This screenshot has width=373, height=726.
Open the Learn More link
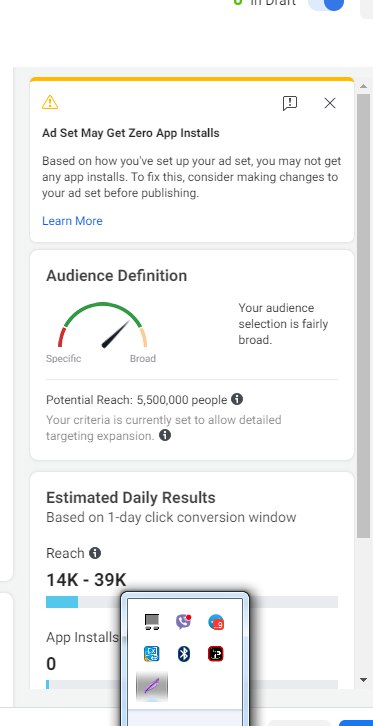coord(72,221)
